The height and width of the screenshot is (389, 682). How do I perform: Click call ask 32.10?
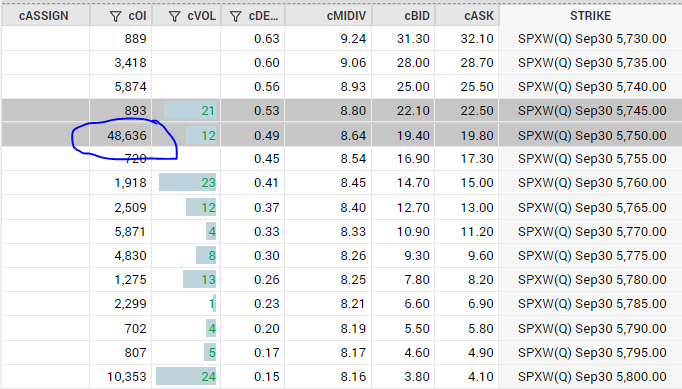click(477, 39)
